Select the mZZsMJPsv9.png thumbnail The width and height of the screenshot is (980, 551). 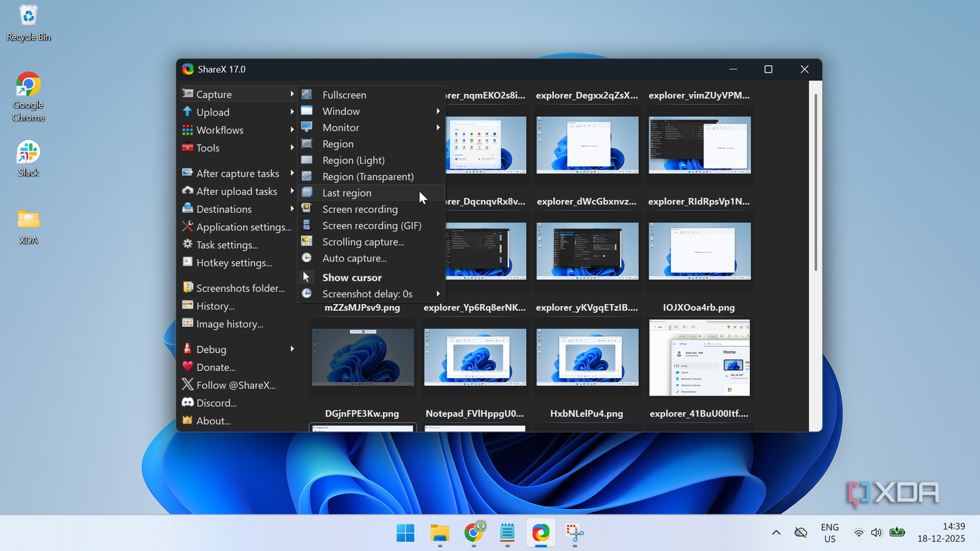tap(363, 357)
